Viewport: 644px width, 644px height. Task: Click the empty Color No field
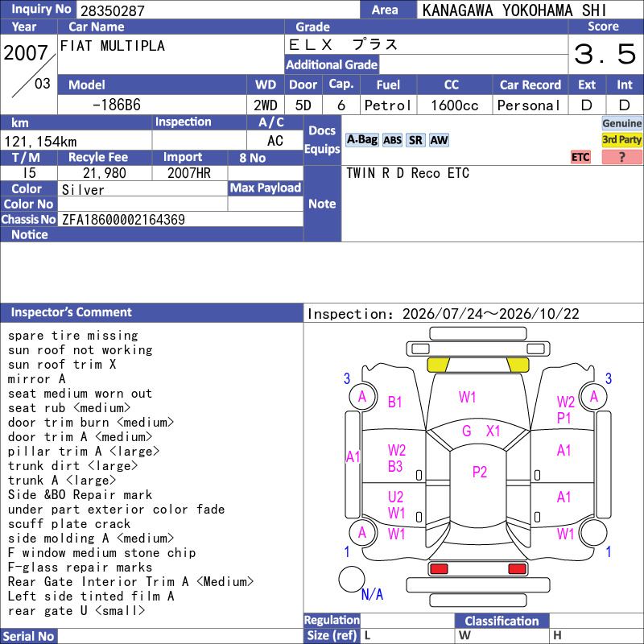pos(142,204)
